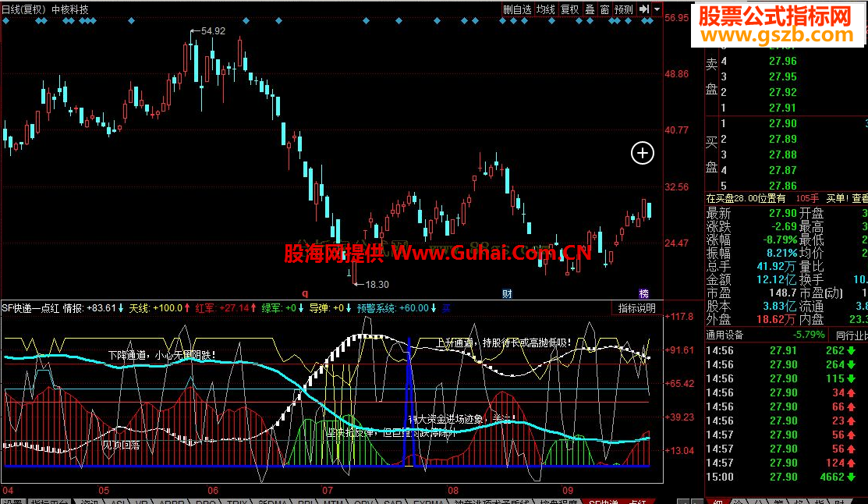This screenshot has height=504, width=868.
Task: Click the 卖2 price 27.92
Action: 783,92
